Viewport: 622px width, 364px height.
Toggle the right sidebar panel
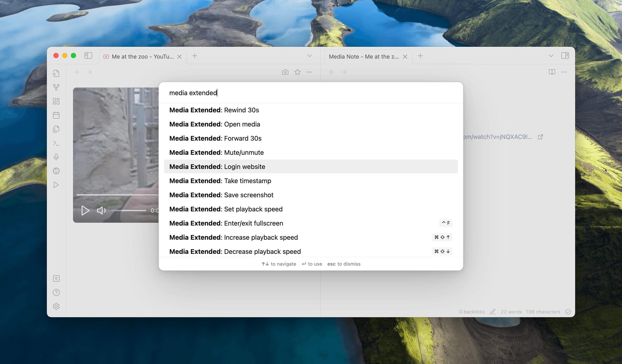pos(565,56)
